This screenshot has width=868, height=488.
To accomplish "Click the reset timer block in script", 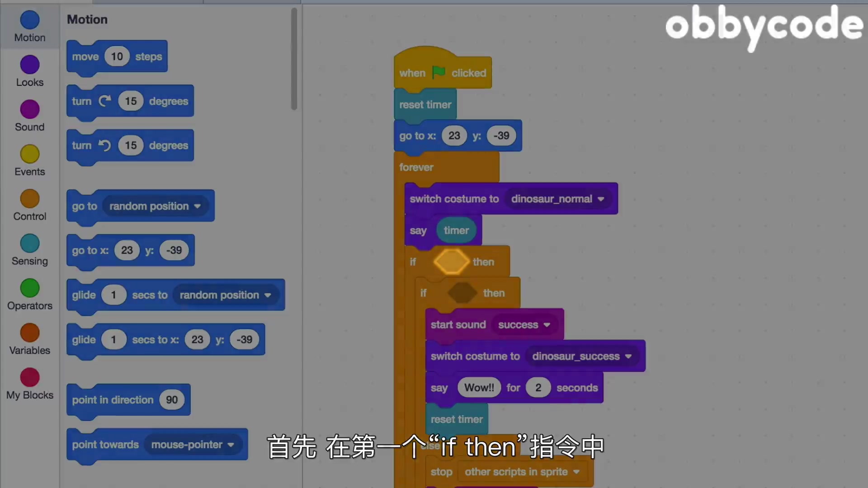I will [426, 104].
